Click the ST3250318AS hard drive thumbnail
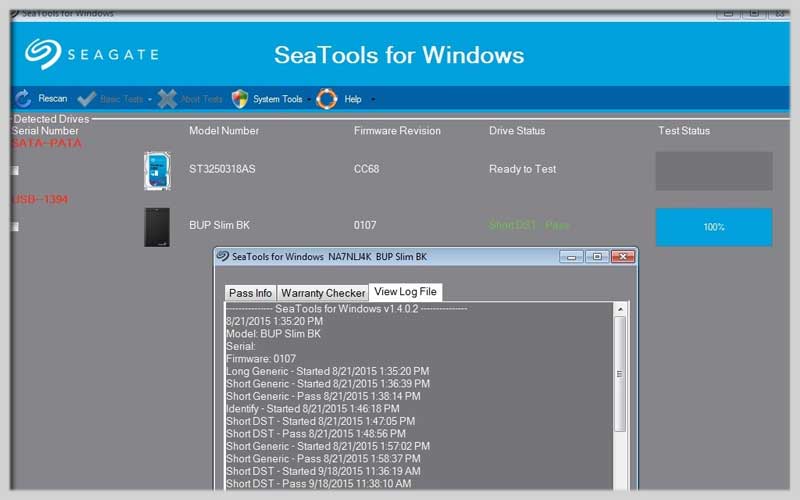This screenshot has height=500, width=800. point(157,170)
